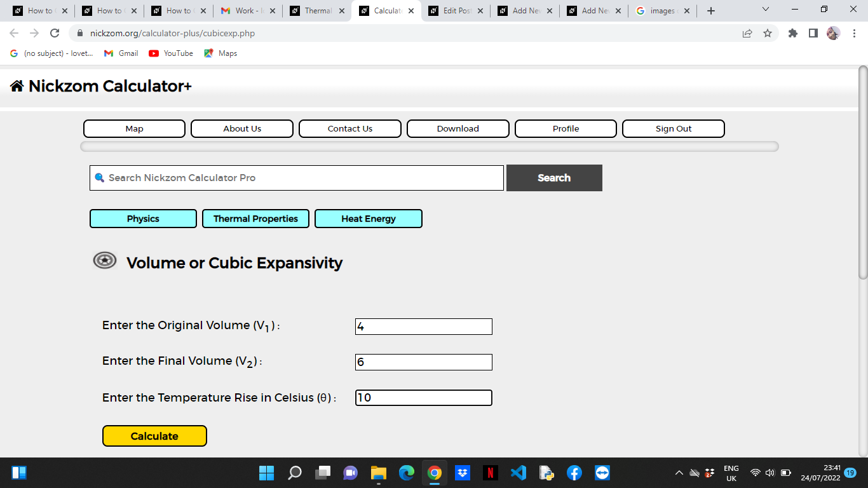
Task: Open the Chat icon in taskbar
Action: 351,473
